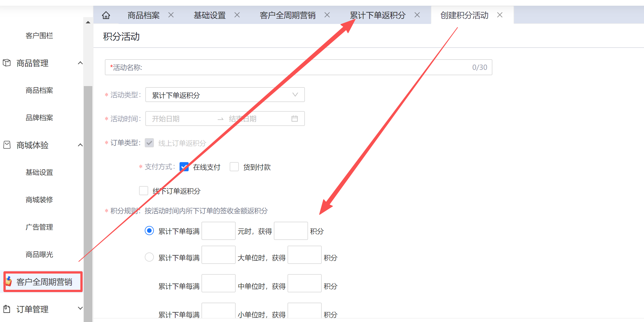Open 客户全周期营销 in the sidebar

pos(44,282)
